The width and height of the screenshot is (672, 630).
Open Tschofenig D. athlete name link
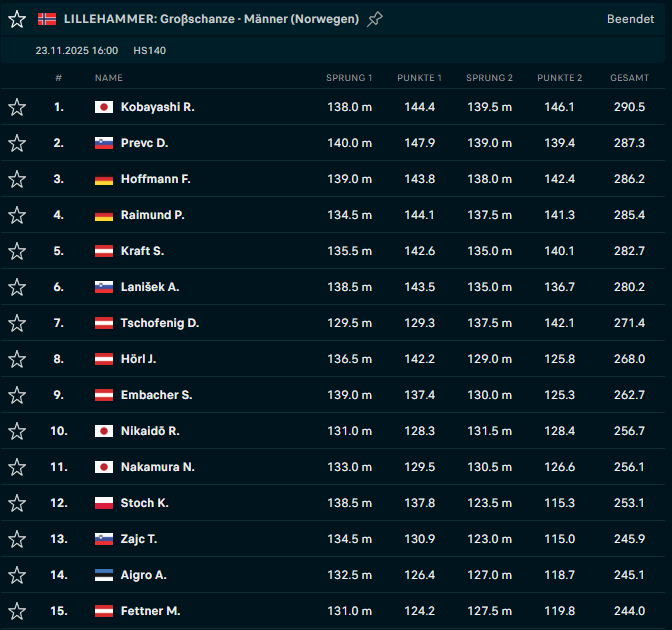pyautogui.click(x=159, y=323)
